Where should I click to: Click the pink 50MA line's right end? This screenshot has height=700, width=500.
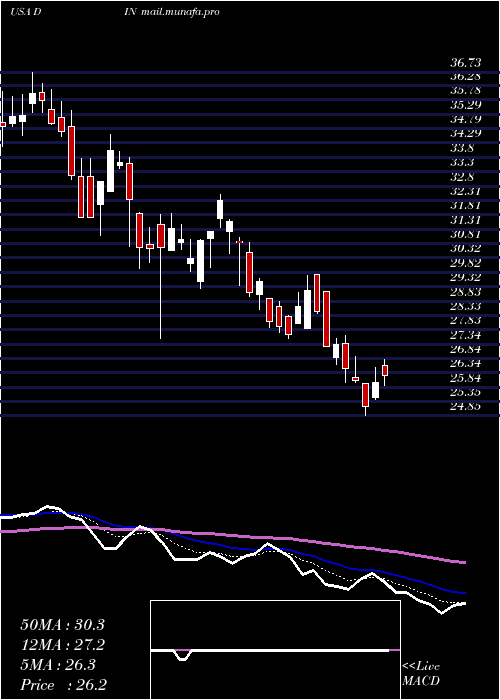(465, 563)
